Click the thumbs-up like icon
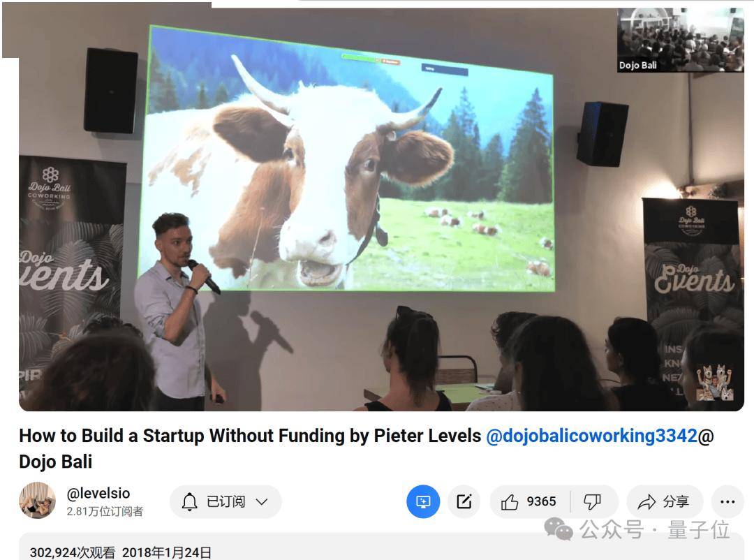Screen dimensions: 754x560 [x=510, y=502]
